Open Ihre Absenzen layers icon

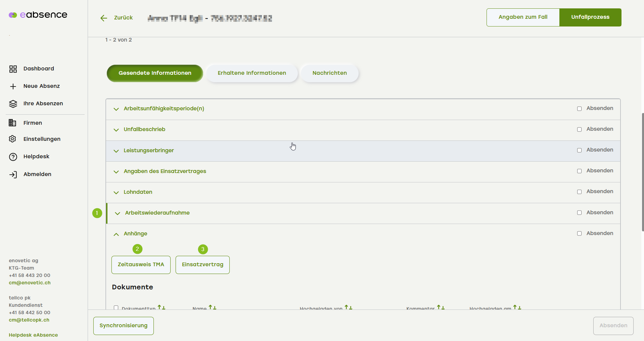[13, 104]
